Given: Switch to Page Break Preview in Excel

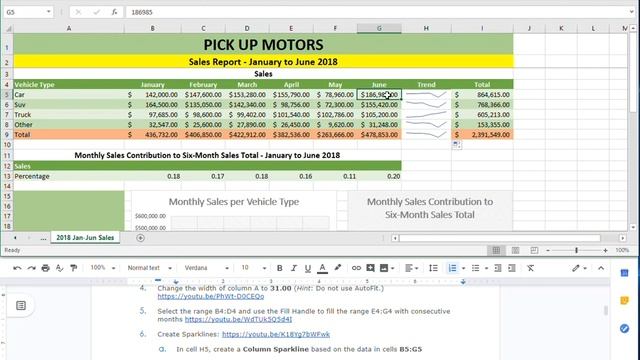Looking at the screenshot, I should tap(534, 250).
